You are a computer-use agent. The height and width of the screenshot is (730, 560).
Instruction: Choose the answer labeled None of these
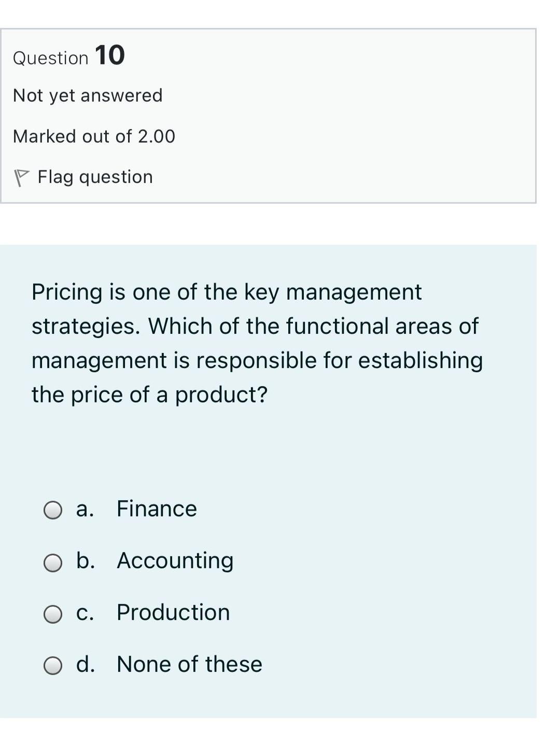(188, 664)
